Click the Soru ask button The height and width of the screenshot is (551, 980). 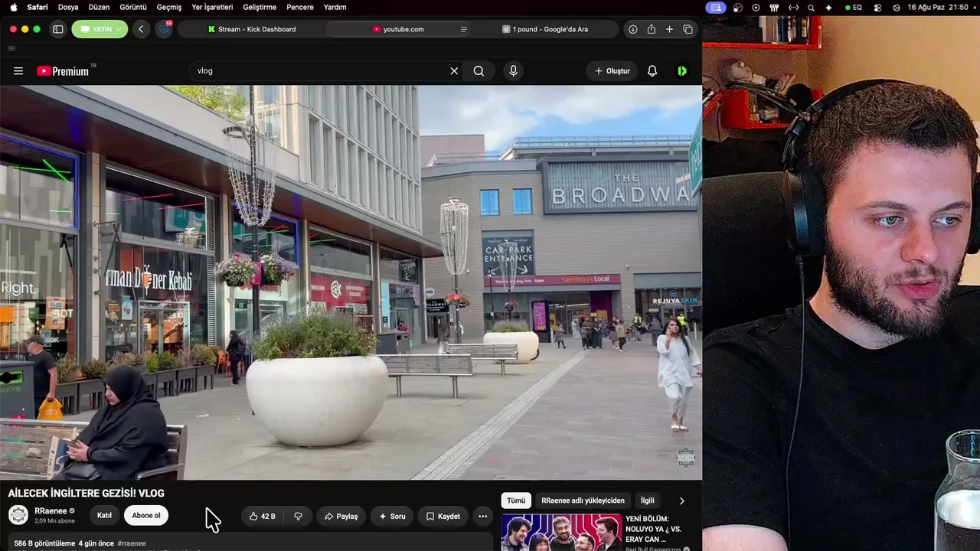click(x=392, y=517)
